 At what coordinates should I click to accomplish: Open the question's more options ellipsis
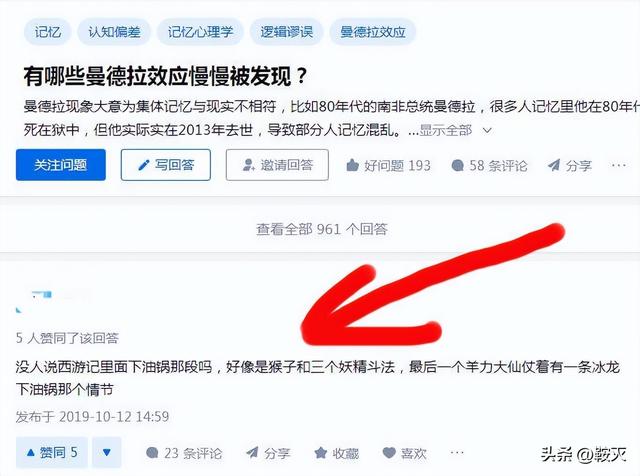tap(619, 165)
